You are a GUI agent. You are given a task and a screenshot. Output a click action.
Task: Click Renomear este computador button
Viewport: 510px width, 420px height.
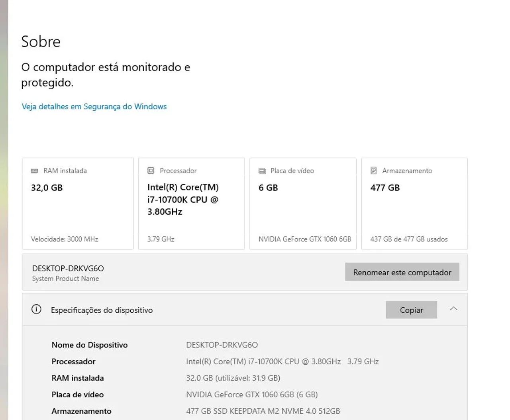[402, 272]
